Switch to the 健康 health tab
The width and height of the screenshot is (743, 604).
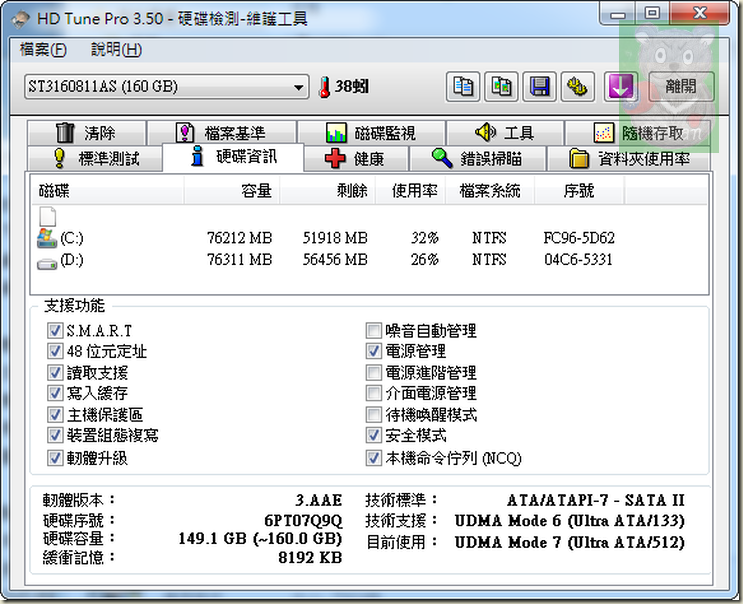(356, 158)
